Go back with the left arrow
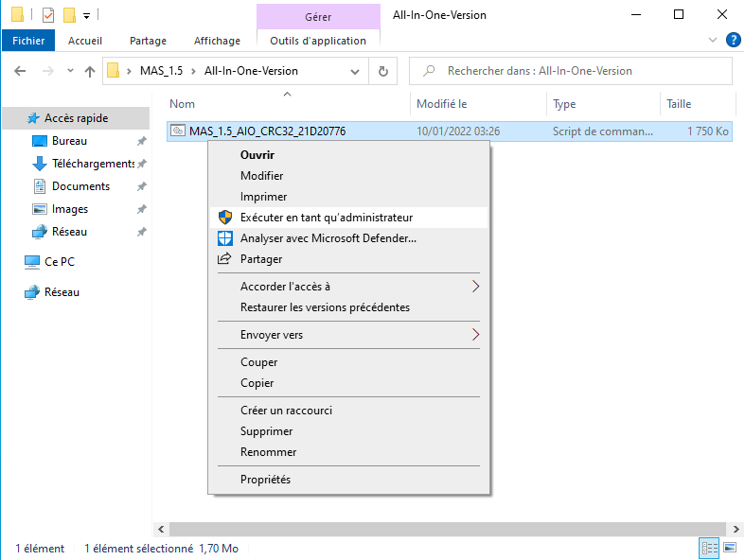The image size is (745, 560). coord(20,71)
